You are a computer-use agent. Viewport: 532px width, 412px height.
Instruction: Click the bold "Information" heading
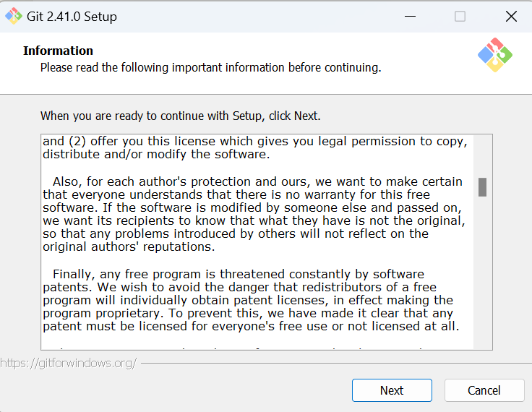click(58, 51)
